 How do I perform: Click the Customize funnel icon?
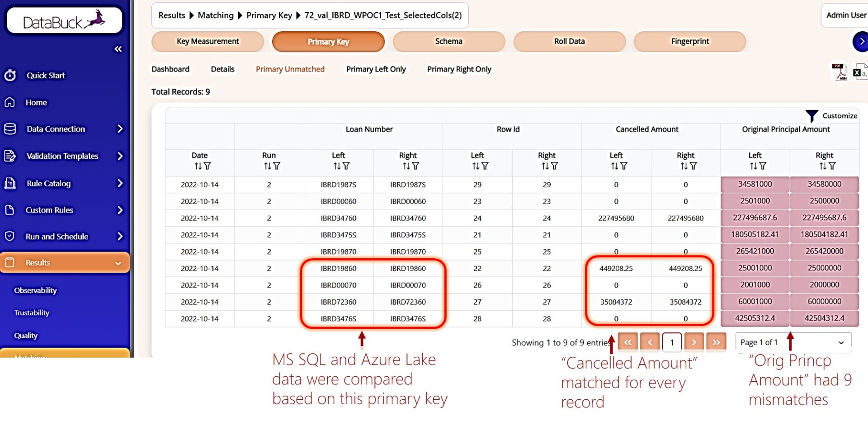pyautogui.click(x=811, y=116)
